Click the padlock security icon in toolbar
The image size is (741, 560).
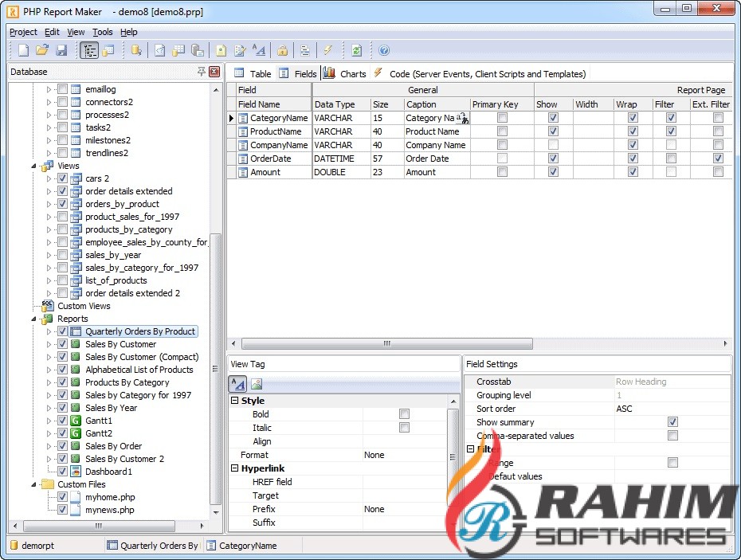point(282,50)
